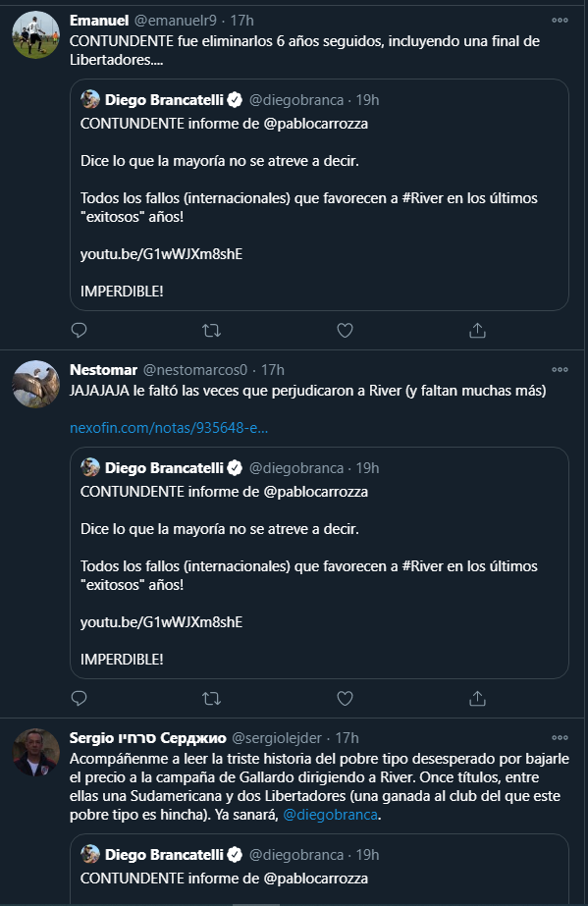The image size is (588, 906).
Task: Open the 17h timestamp on Sergio's tweet
Action: point(347,738)
